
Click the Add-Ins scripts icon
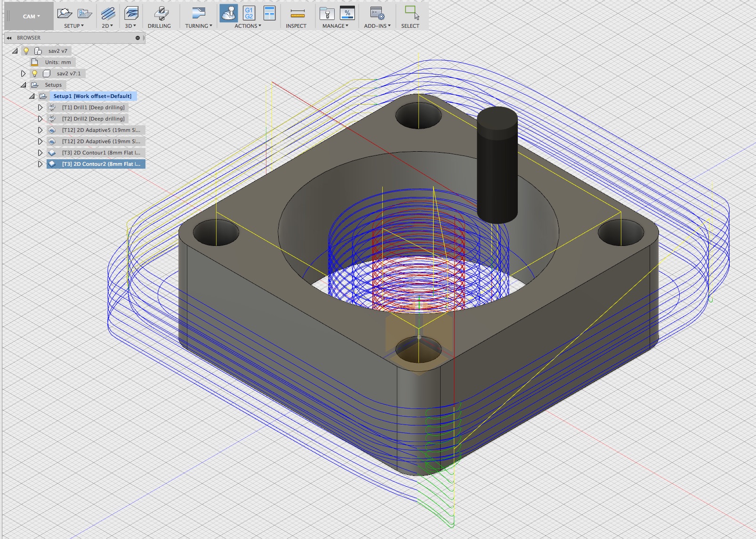tap(377, 13)
